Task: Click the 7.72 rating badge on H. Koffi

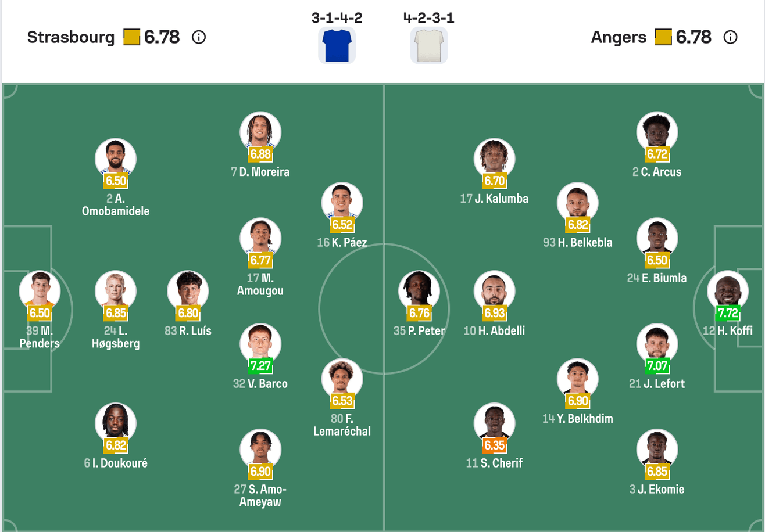Action: (x=728, y=314)
